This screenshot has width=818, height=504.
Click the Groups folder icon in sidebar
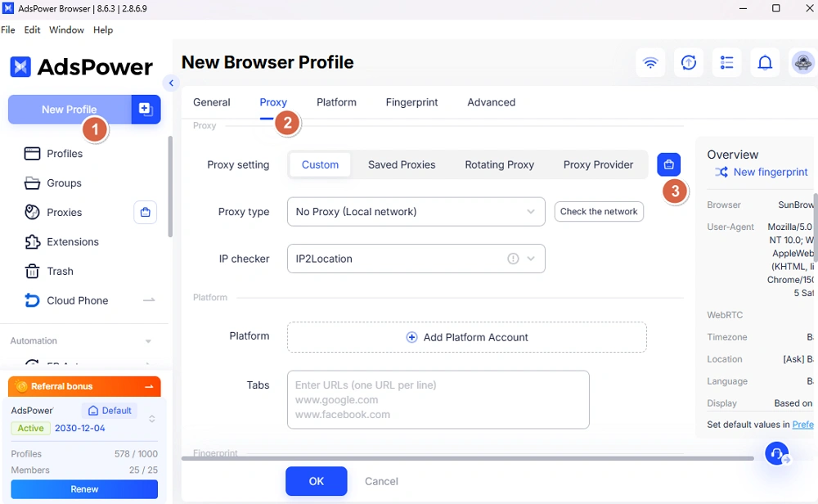(32, 183)
